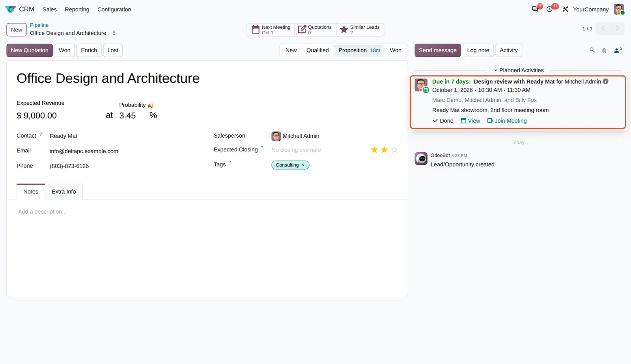Collapse the Planned Activities section
631x364 pixels.
click(x=518, y=70)
